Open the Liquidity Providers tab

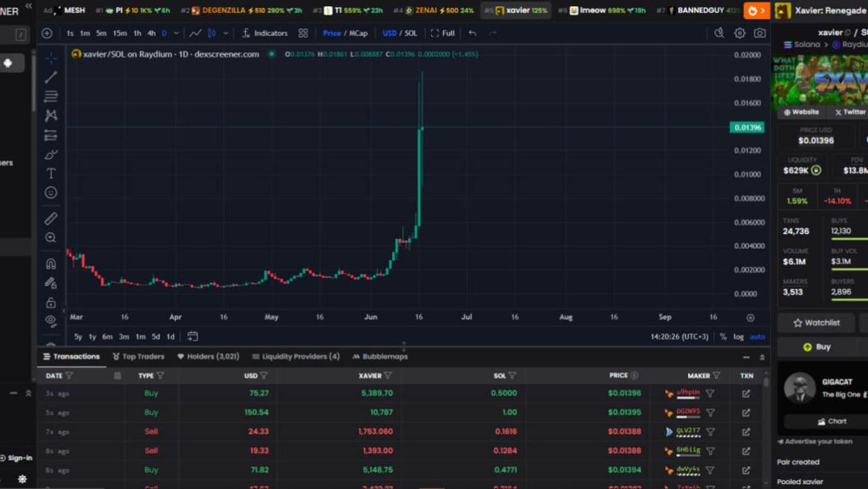295,357
